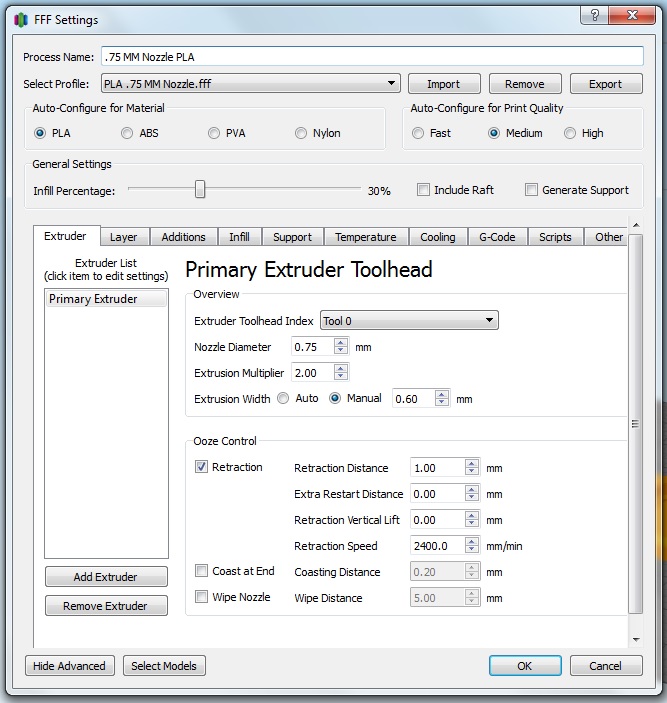This screenshot has height=703, width=667.
Task: Open the Temperature tab
Action: pyautogui.click(x=365, y=237)
